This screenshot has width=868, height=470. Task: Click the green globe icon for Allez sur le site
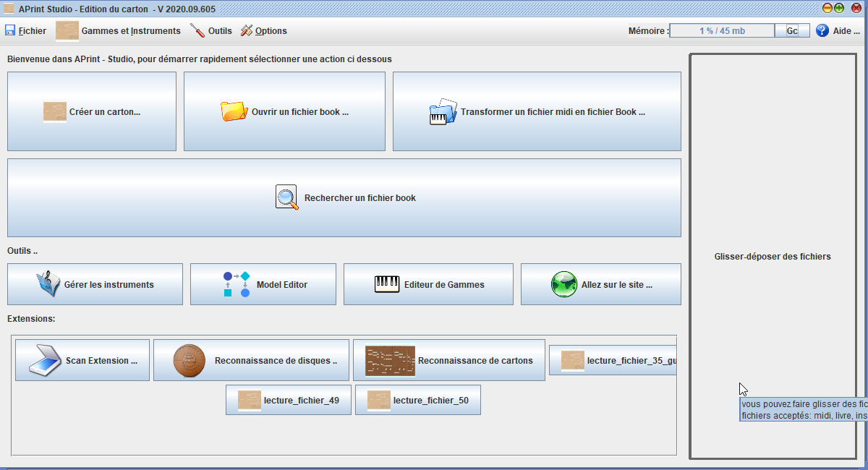pyautogui.click(x=564, y=284)
